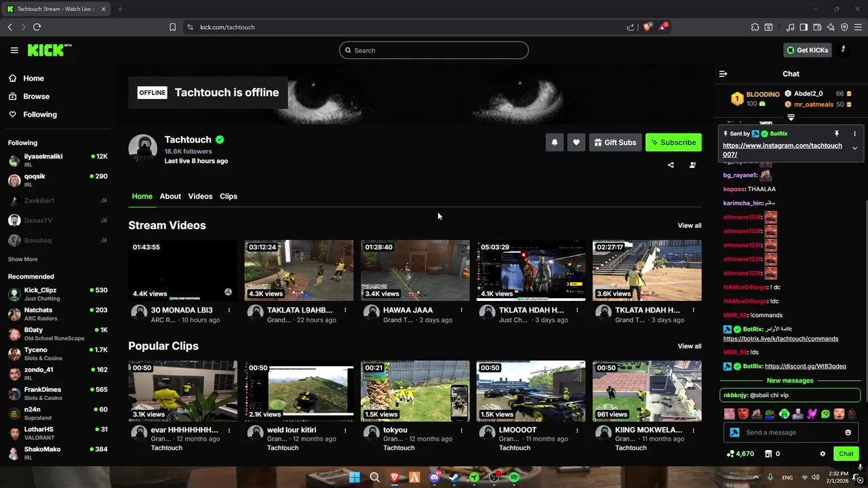Open the Windows Start button
Image resolution: width=868 pixels, height=488 pixels.
point(355,477)
